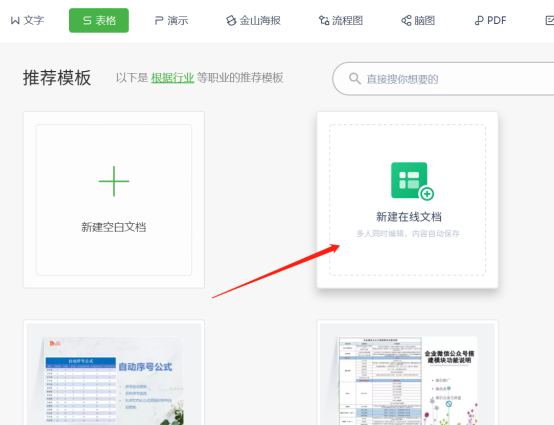Click the green online spreadsheet icon

tap(412, 181)
